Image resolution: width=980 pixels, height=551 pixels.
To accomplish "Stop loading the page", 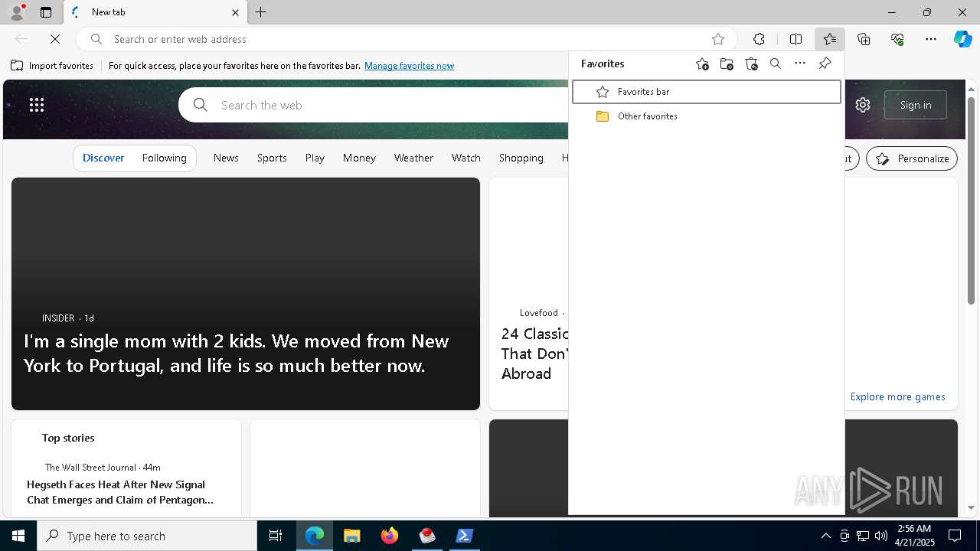I will coord(55,39).
